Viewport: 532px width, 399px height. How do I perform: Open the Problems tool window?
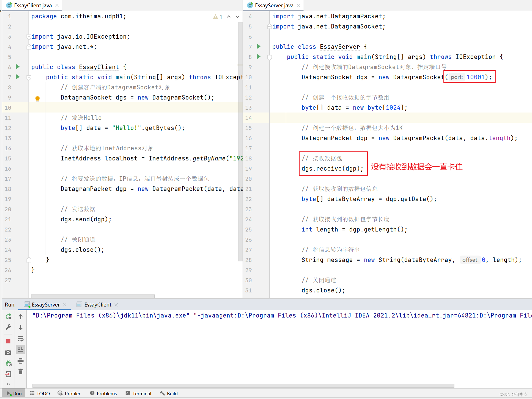103,394
